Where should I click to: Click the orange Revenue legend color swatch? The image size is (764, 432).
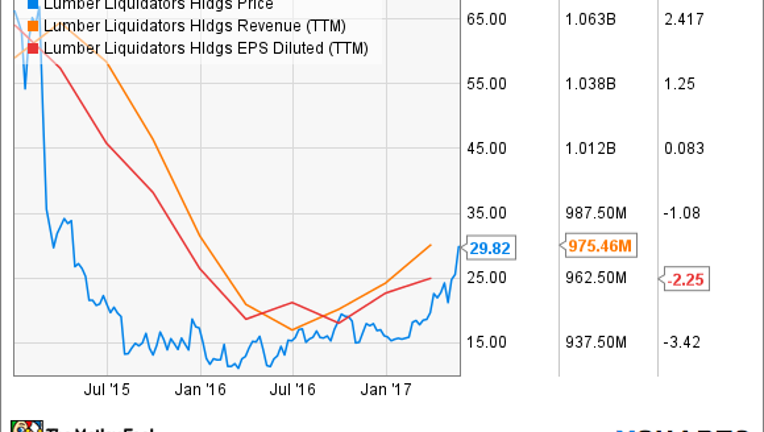pos(33,26)
